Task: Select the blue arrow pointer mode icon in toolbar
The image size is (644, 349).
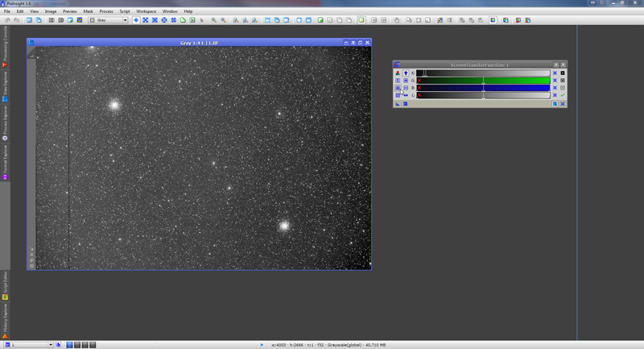Action: [x=135, y=20]
